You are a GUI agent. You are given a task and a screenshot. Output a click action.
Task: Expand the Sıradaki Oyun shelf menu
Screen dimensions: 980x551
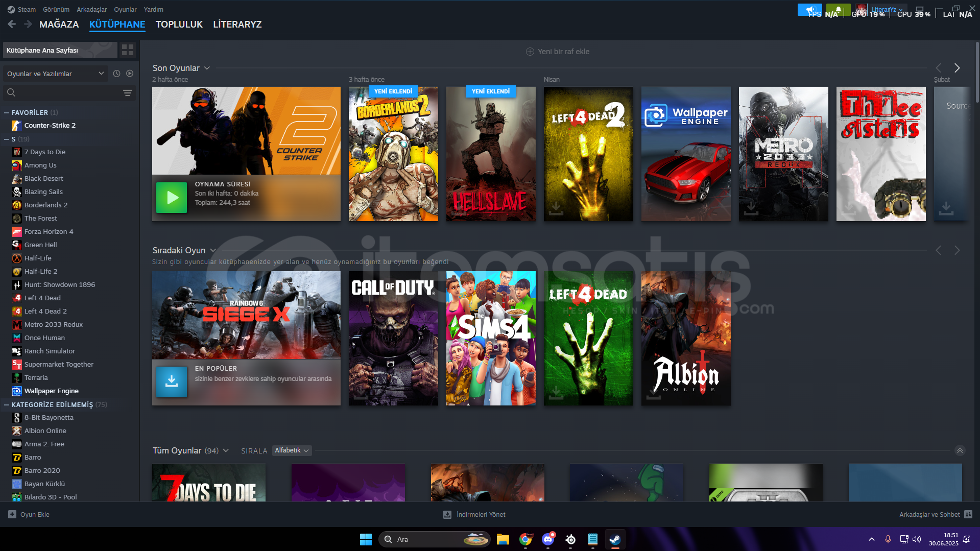click(x=213, y=250)
